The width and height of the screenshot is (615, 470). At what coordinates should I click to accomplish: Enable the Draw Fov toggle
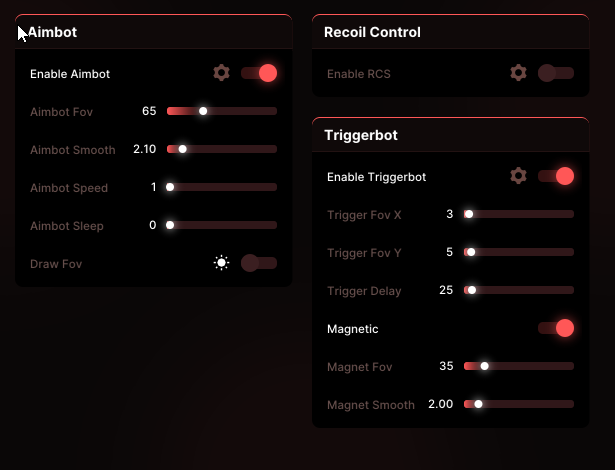point(259,263)
